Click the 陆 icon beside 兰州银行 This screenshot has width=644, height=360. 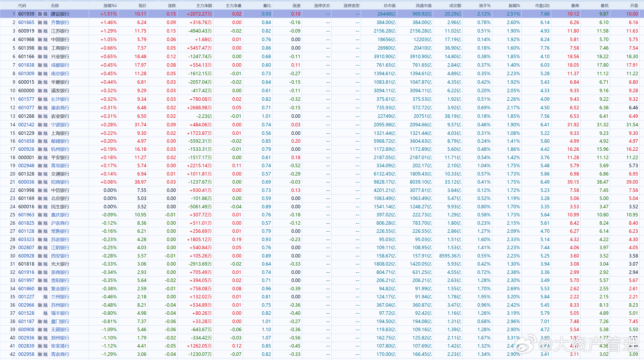[x=45, y=297]
